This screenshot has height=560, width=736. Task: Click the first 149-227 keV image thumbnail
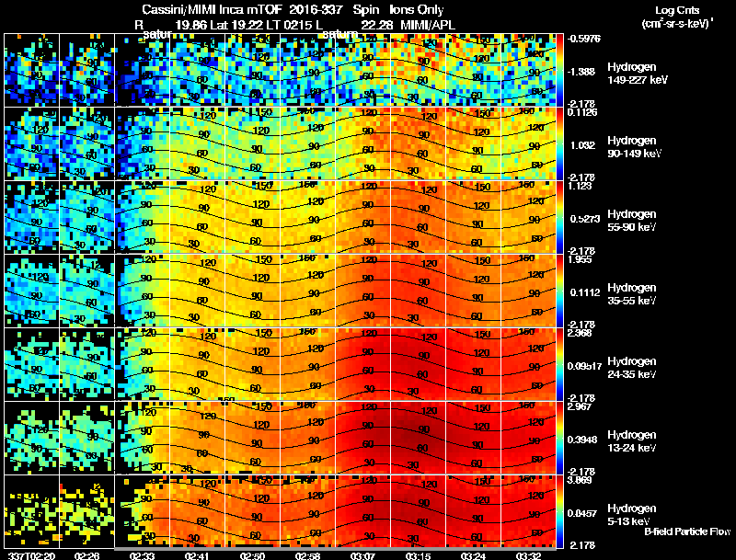(31, 70)
